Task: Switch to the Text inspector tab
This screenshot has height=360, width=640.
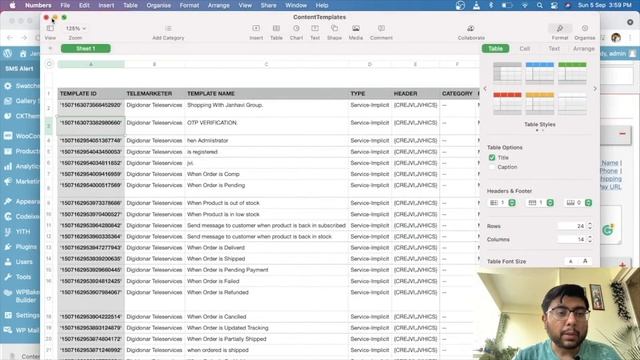Action: pos(554,49)
